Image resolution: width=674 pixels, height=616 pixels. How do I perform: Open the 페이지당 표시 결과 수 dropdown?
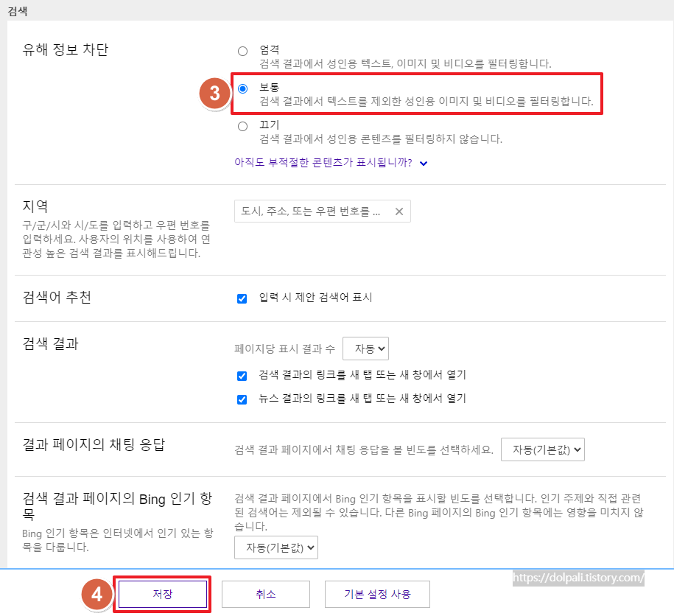point(365,348)
